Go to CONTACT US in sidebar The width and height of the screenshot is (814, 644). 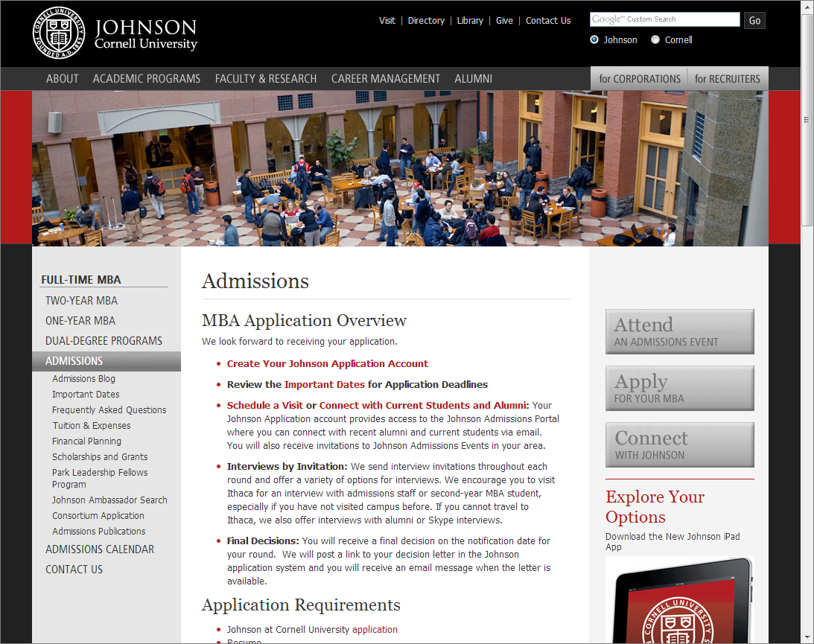tap(74, 570)
